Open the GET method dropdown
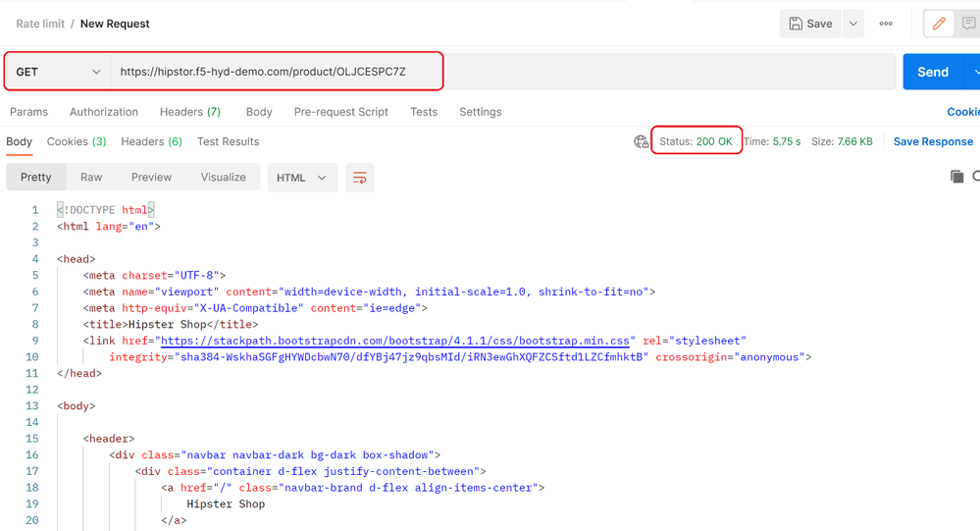 pyautogui.click(x=58, y=72)
